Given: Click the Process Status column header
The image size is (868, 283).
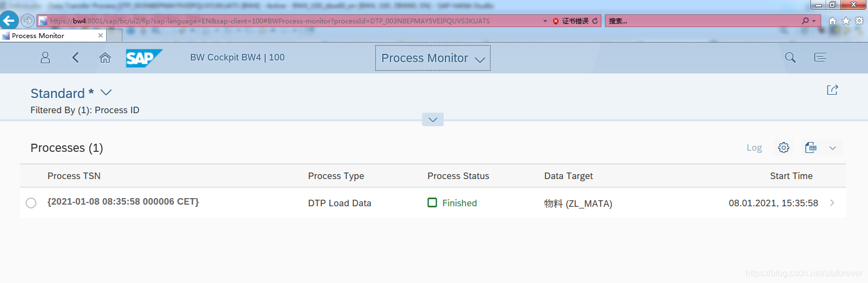Looking at the screenshot, I should pos(458,176).
